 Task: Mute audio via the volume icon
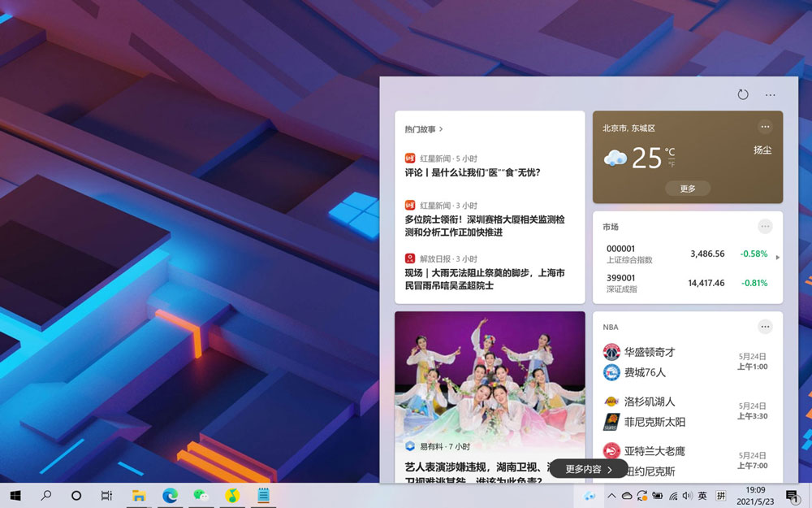coord(687,495)
